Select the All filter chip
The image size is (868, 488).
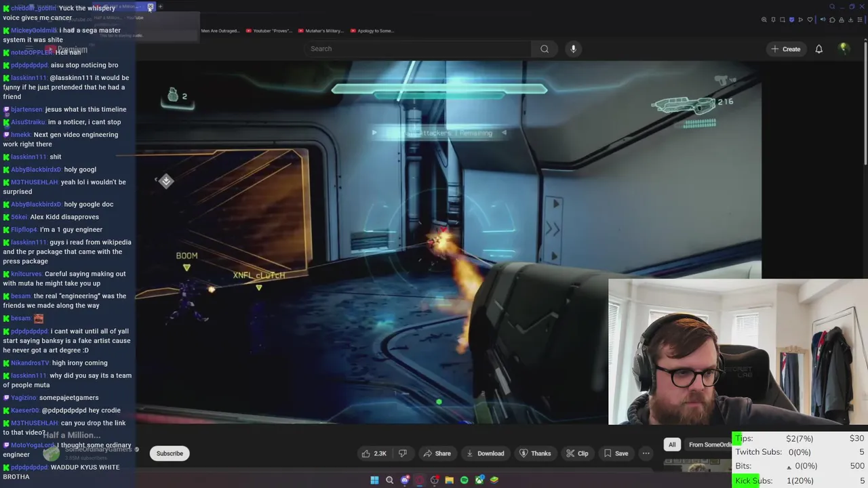[x=672, y=445]
